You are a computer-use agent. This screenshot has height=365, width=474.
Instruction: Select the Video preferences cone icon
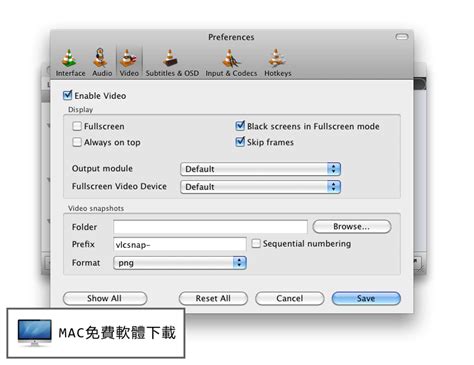pos(129,58)
